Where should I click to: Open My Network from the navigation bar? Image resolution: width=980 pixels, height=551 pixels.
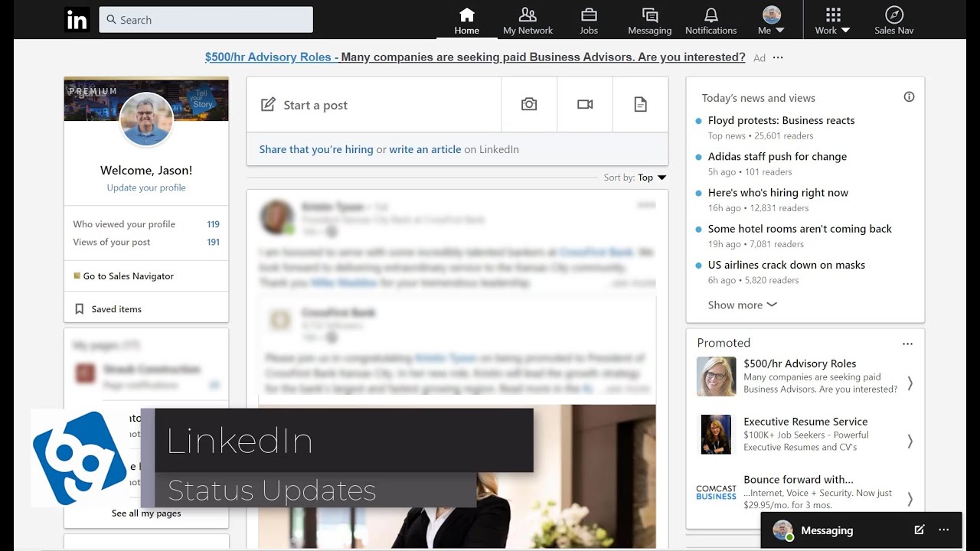coord(528,21)
